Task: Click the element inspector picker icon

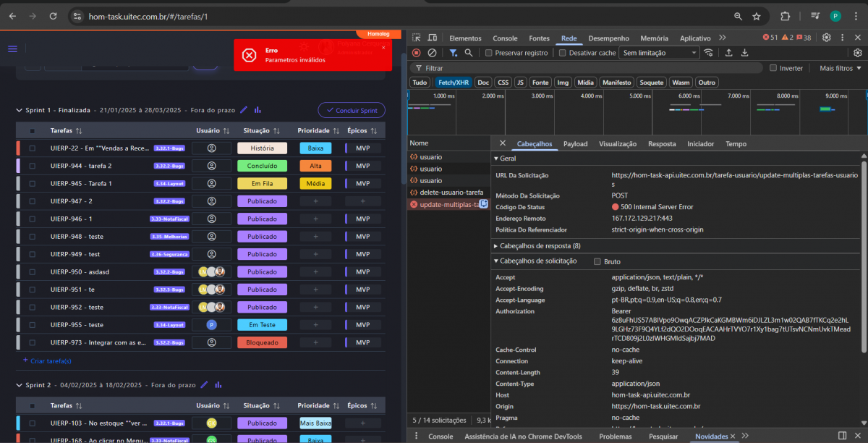Action: (x=417, y=38)
